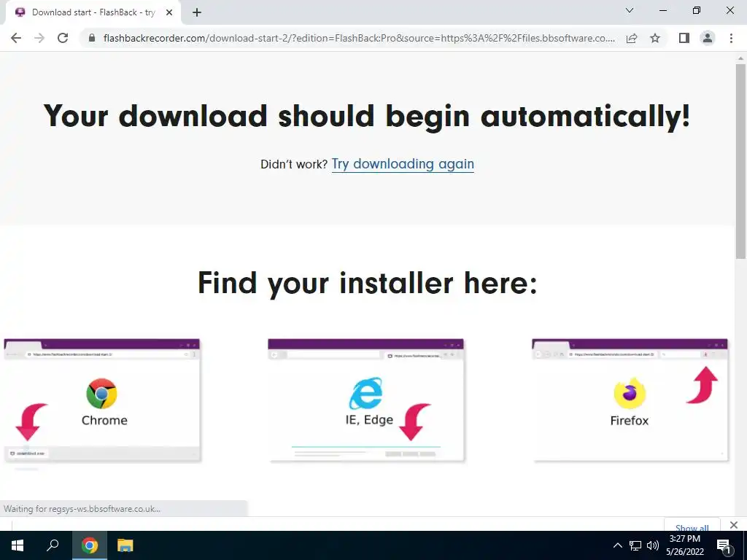Image resolution: width=747 pixels, height=560 pixels.
Task: Click the 'Find your installer here:' heading
Action: pyautogui.click(x=368, y=282)
